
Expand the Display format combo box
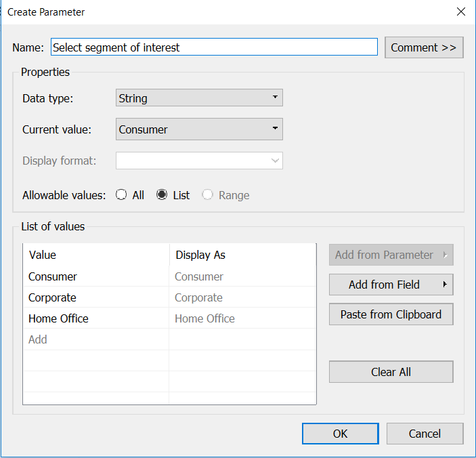click(199, 161)
